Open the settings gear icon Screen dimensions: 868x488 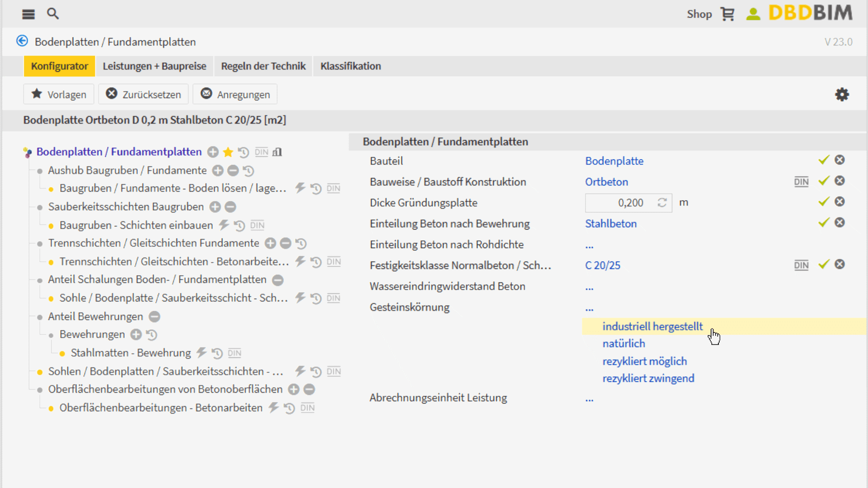click(x=842, y=94)
